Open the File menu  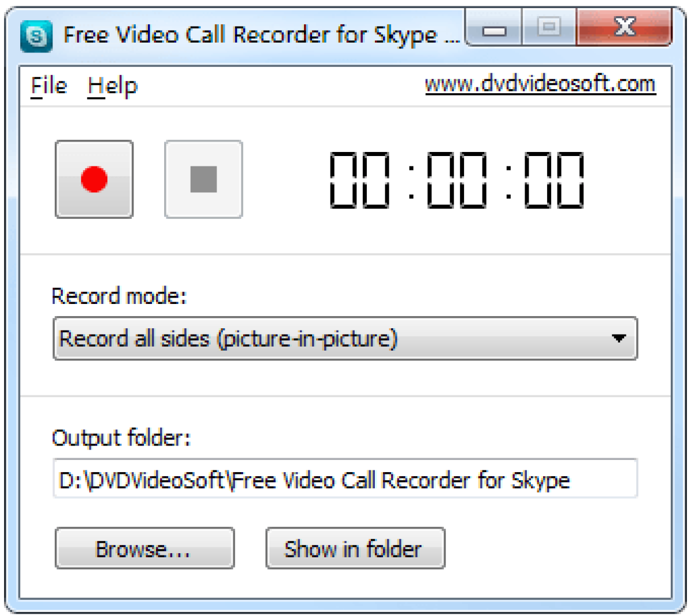[x=48, y=86]
